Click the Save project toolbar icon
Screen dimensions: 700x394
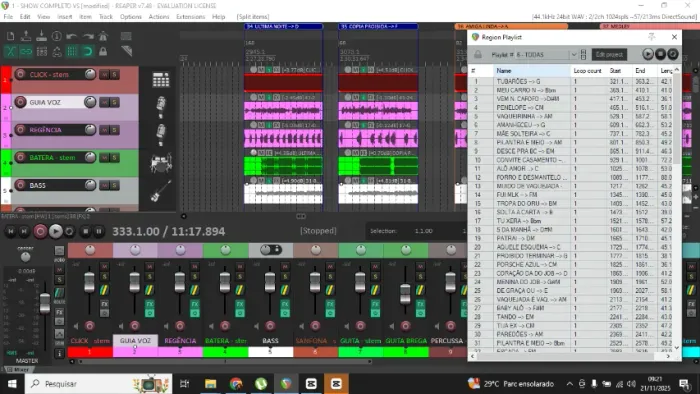[41, 36]
